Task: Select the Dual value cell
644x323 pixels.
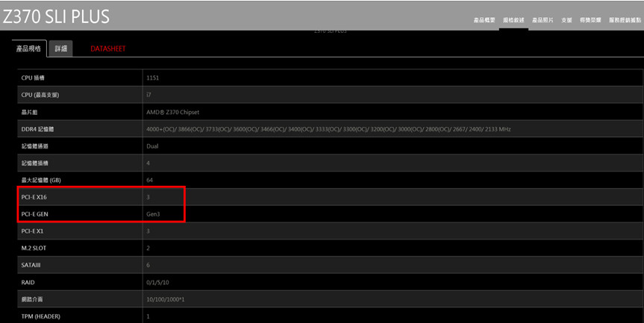Action: (x=152, y=146)
